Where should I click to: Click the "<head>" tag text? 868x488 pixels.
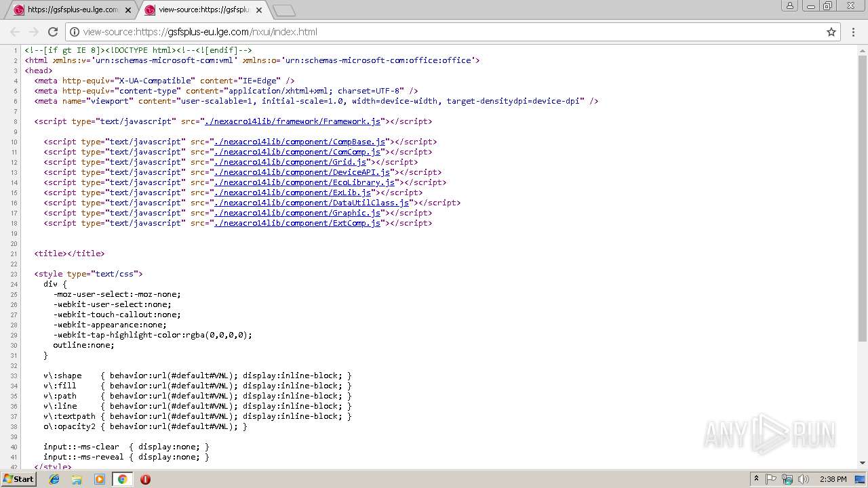pyautogui.click(x=39, y=70)
